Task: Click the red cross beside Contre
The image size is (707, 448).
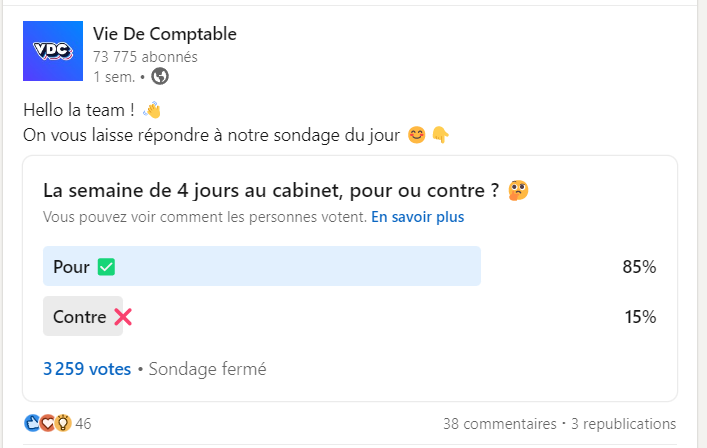Action: point(123,317)
